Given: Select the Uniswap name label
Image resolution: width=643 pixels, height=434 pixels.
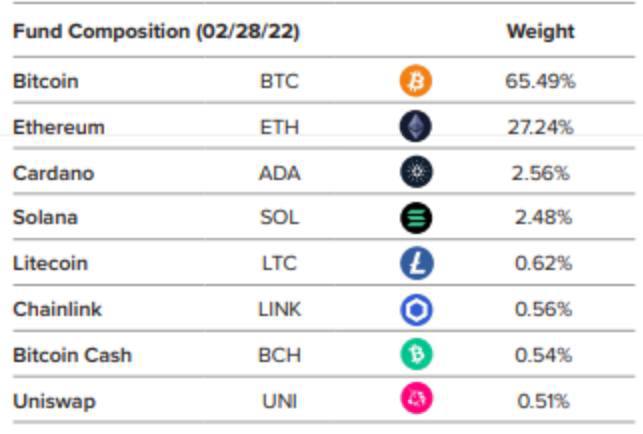Looking at the screenshot, I should [x=55, y=402].
